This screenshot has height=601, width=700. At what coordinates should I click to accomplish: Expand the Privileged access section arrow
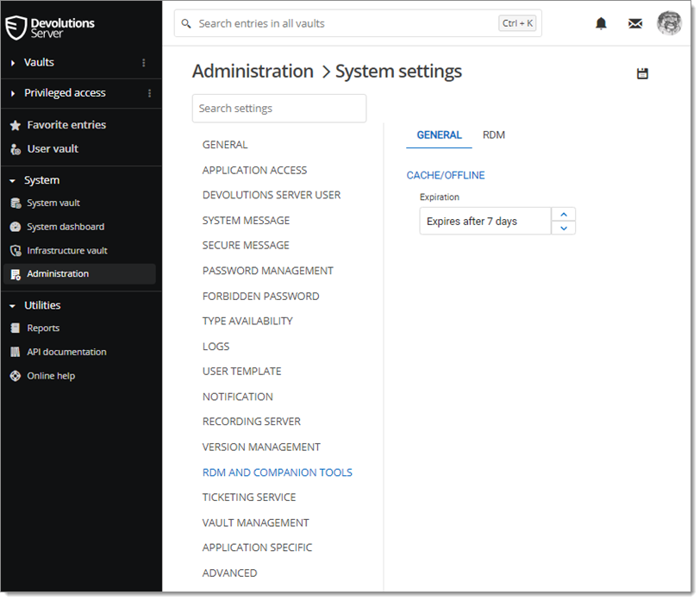[12, 93]
